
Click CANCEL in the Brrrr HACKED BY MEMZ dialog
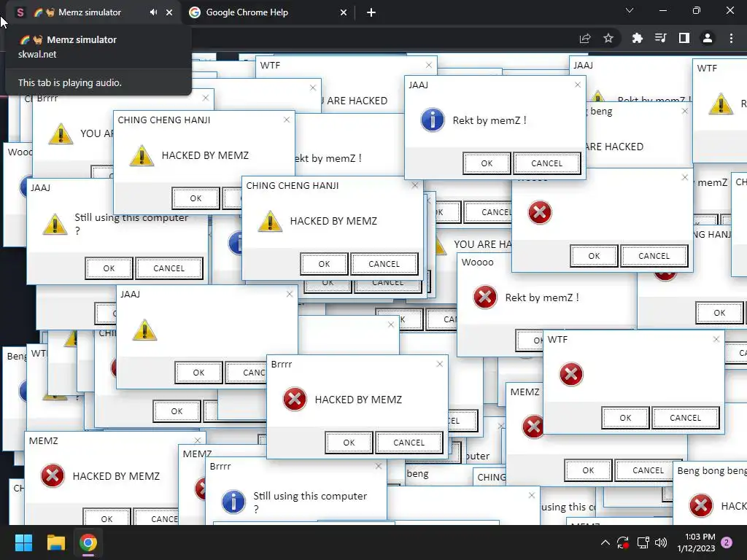409,443
